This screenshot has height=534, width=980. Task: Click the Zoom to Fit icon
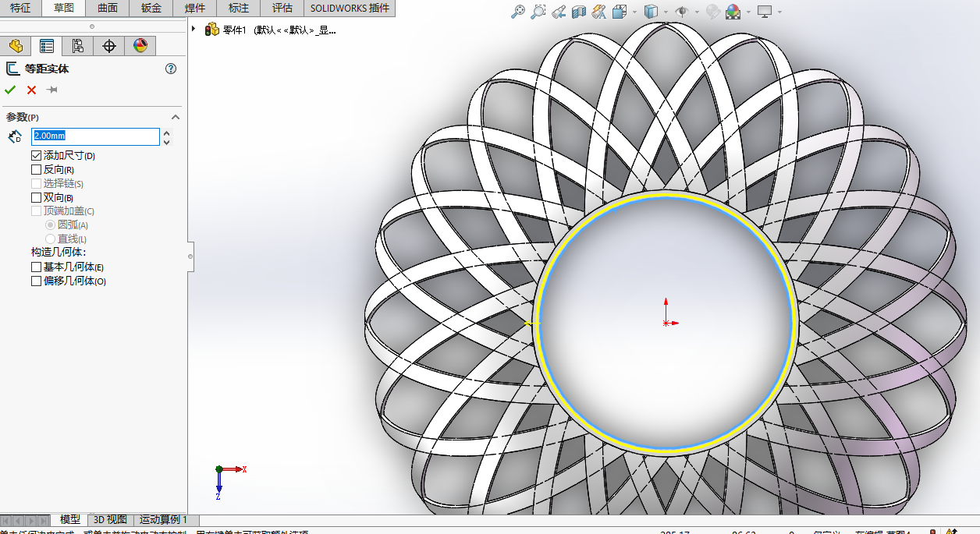pos(519,12)
